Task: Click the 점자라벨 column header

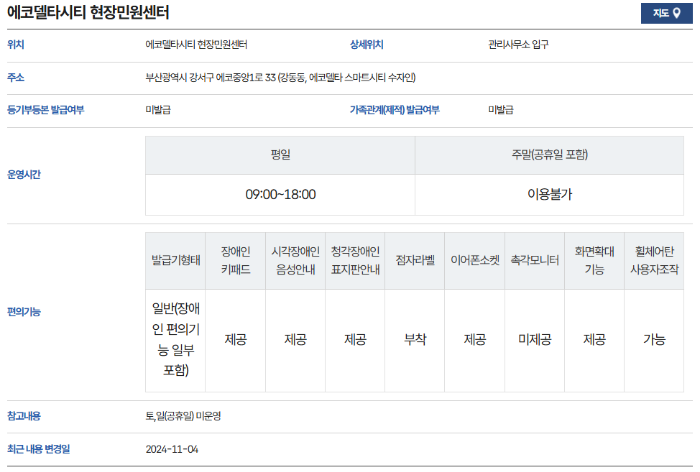Action: coord(415,260)
